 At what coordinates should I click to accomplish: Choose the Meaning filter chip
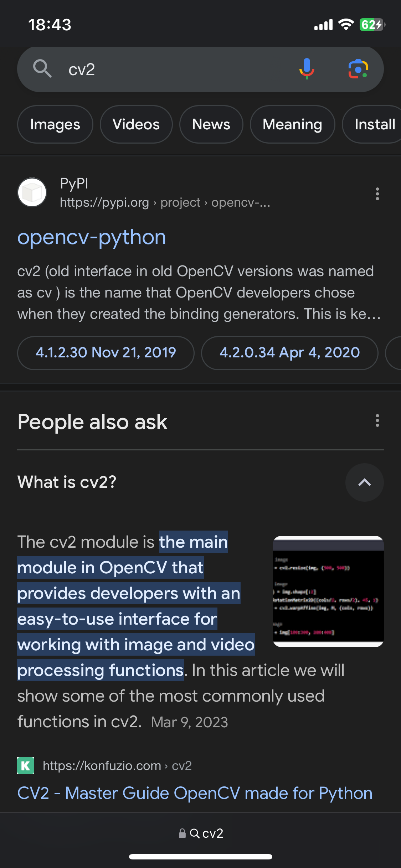pos(292,124)
